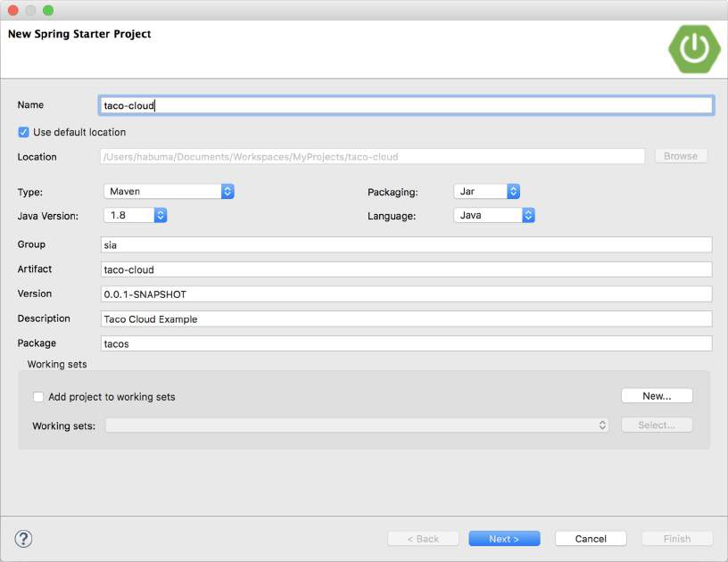Viewport: 728px width, 562px height.
Task: Click the Version field with 0.0.1-SNAPSHOT
Action: pos(406,294)
